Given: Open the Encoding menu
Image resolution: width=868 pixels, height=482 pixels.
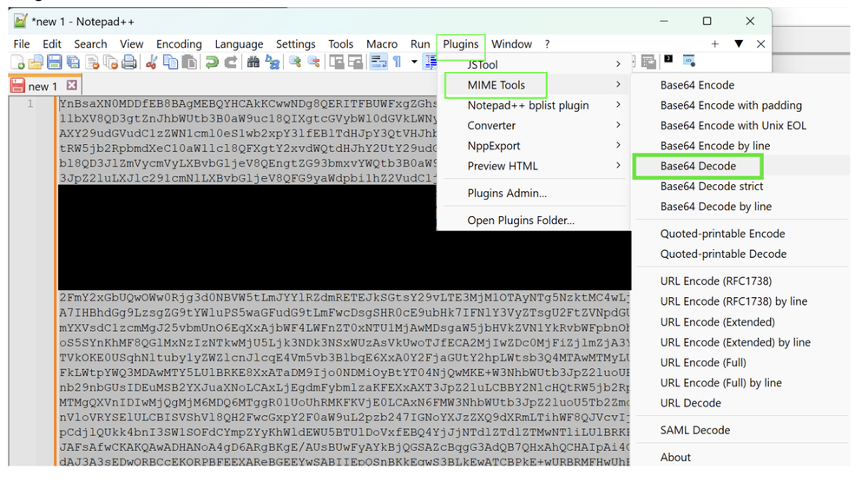Looking at the screenshot, I should [179, 43].
